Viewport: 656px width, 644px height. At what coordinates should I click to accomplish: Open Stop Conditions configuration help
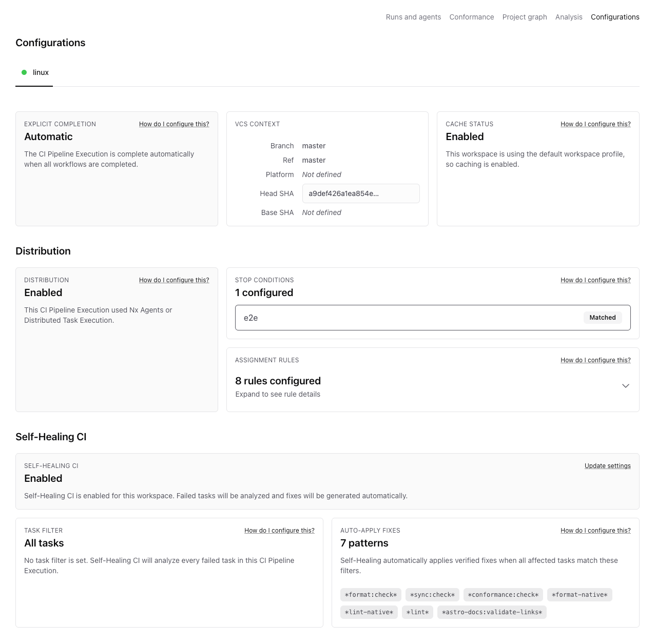coord(595,280)
